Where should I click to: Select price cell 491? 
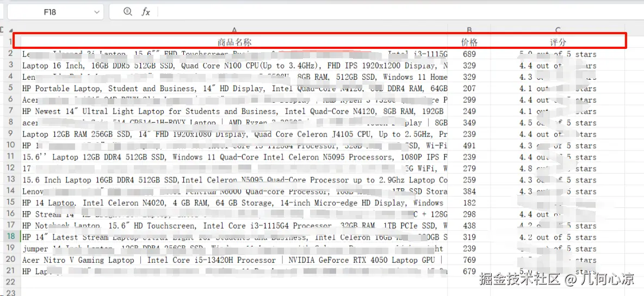click(x=469, y=146)
